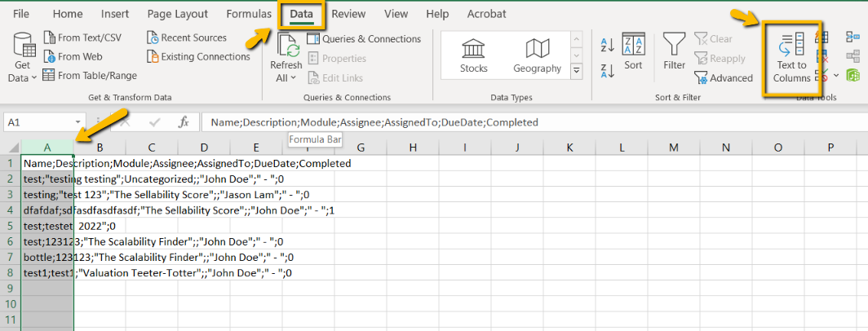Click the Consolidate icon
The width and height of the screenshot is (868, 331).
pyautogui.click(x=852, y=37)
